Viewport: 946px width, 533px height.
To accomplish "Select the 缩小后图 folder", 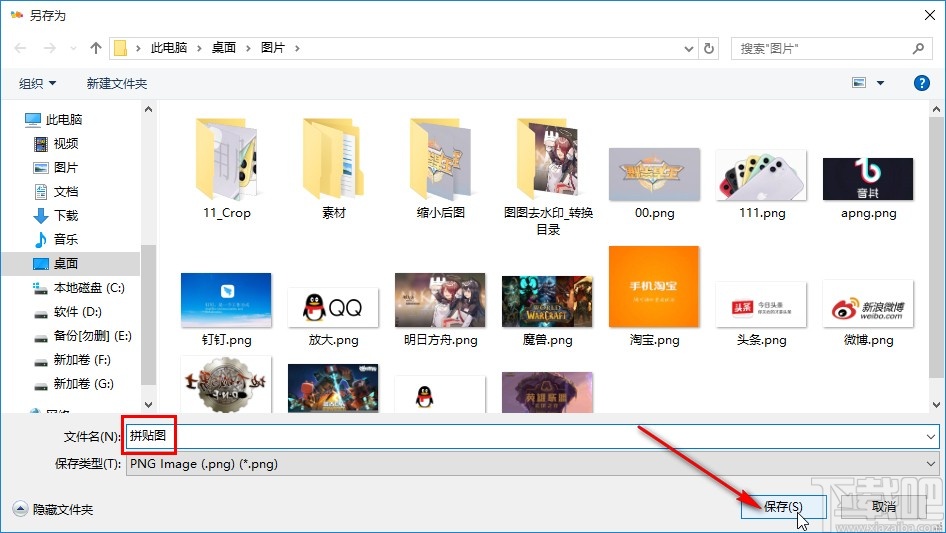I will click(440, 168).
